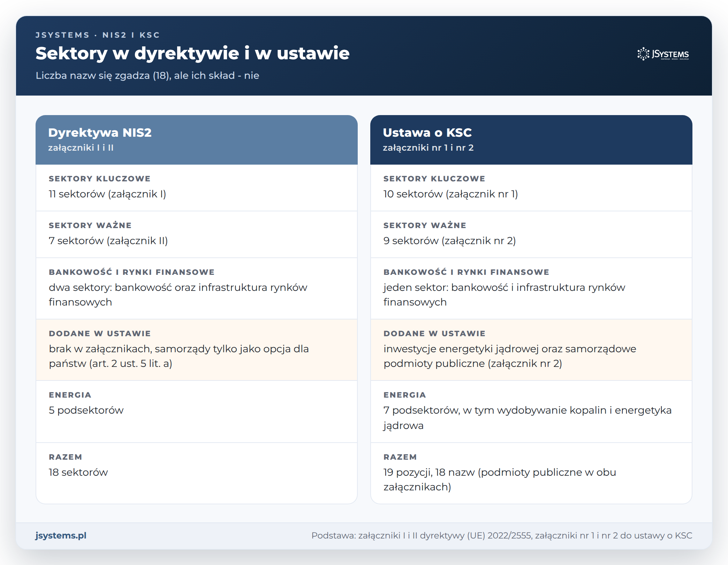Click '7 sektorów (załącznik II)' text
Screen dimensions: 728x565
(x=108, y=241)
